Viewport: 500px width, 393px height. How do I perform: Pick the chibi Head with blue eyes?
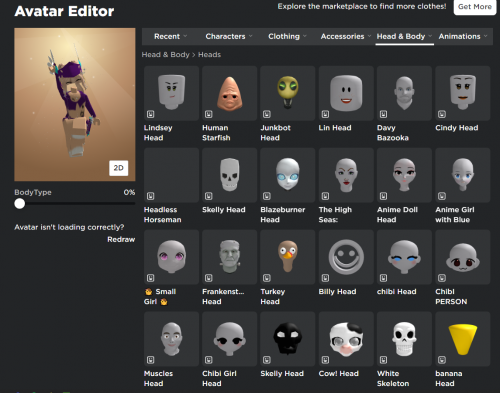tap(404, 257)
